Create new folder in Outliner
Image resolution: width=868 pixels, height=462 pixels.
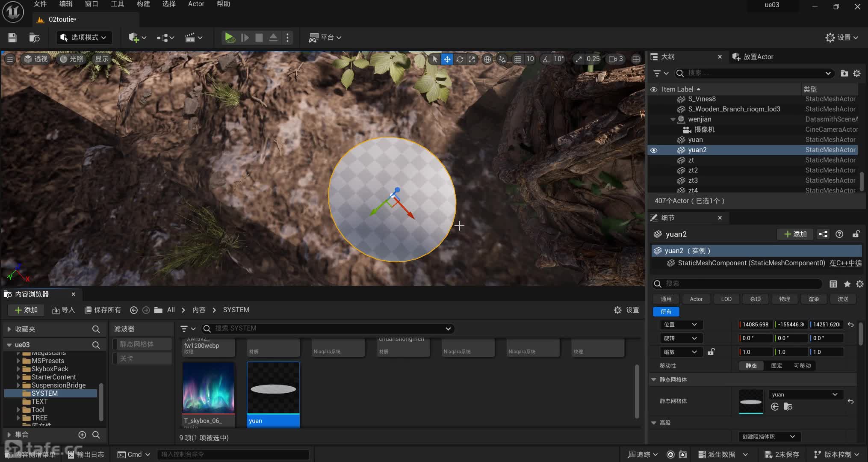[x=844, y=73]
